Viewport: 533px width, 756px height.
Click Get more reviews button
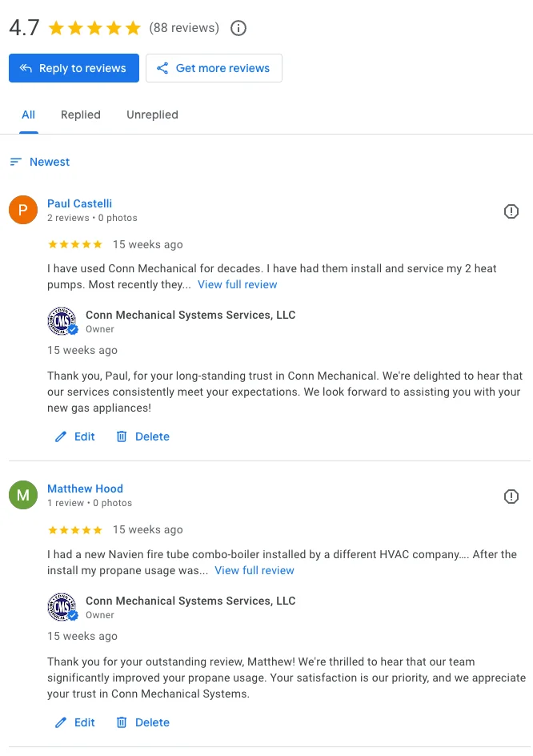(x=214, y=68)
